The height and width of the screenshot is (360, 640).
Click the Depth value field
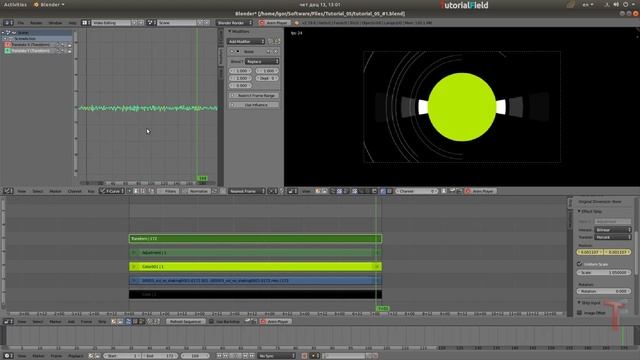[x=267, y=78]
